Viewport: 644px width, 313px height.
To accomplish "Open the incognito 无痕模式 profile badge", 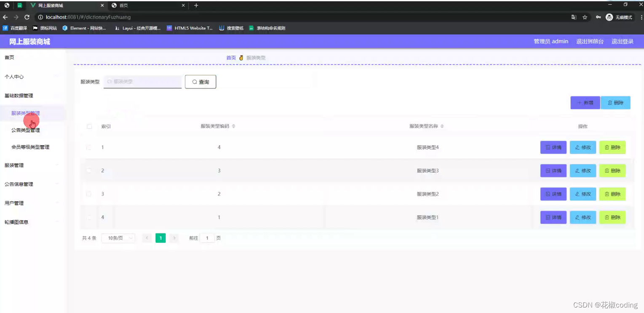I will click(x=619, y=17).
